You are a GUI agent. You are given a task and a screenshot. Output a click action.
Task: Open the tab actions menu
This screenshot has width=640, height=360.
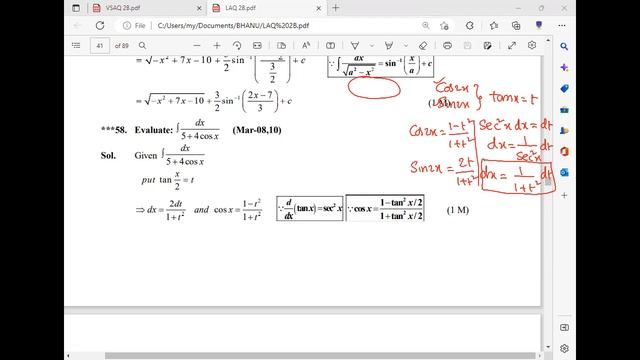click(x=76, y=8)
